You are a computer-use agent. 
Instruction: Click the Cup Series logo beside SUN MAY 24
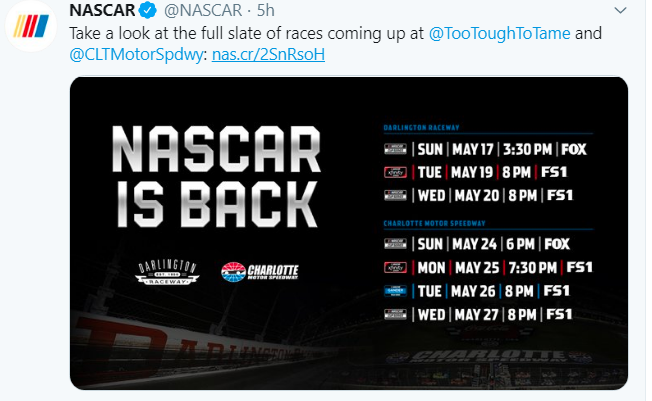(x=397, y=243)
